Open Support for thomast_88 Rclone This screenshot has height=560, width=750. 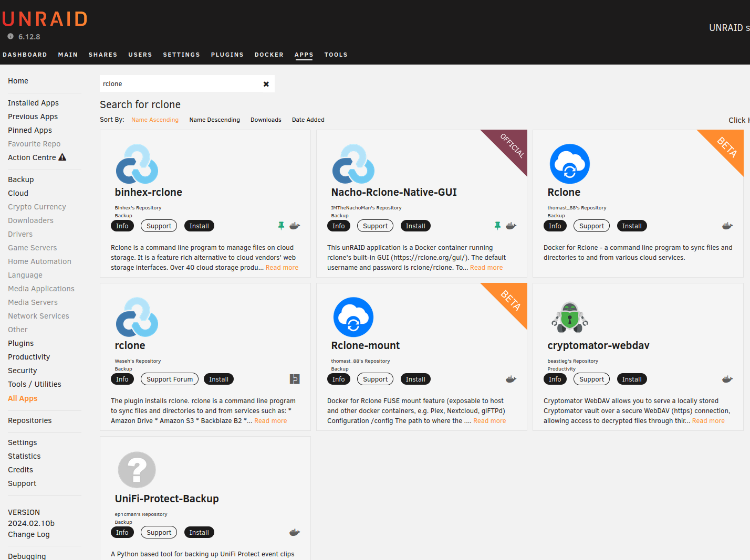click(x=591, y=226)
